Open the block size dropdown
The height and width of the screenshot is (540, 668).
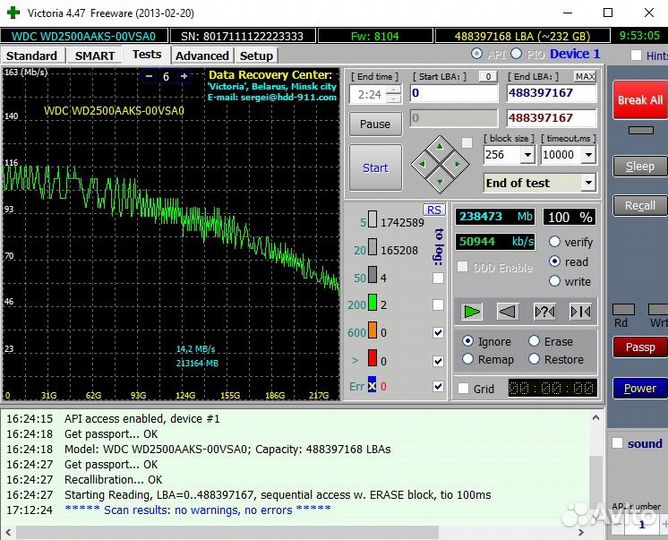pos(527,155)
